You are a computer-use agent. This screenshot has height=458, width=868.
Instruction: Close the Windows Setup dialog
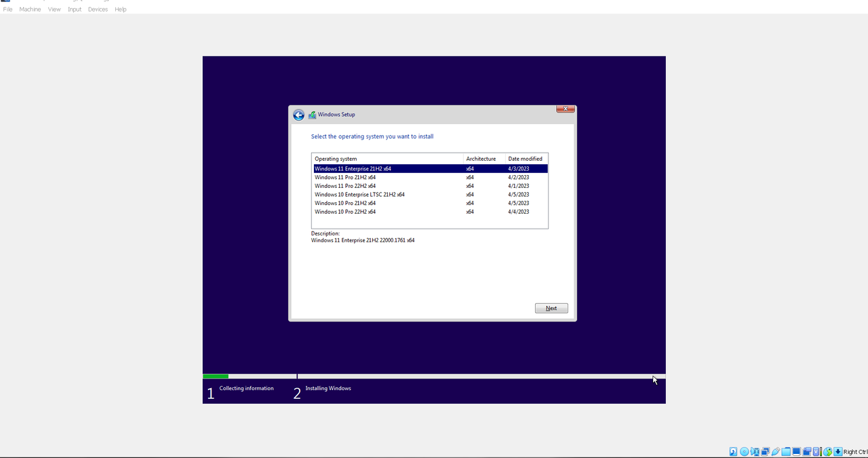[x=566, y=109]
